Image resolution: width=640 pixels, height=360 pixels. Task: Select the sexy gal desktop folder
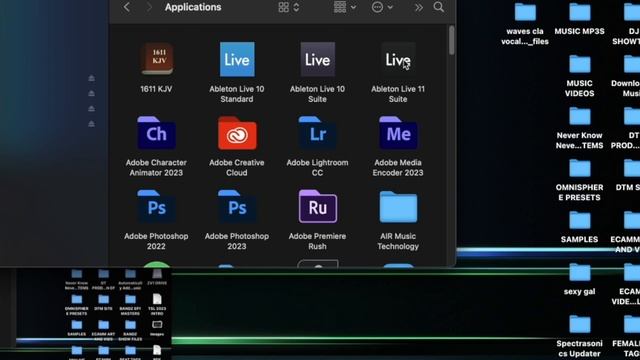coord(580,272)
